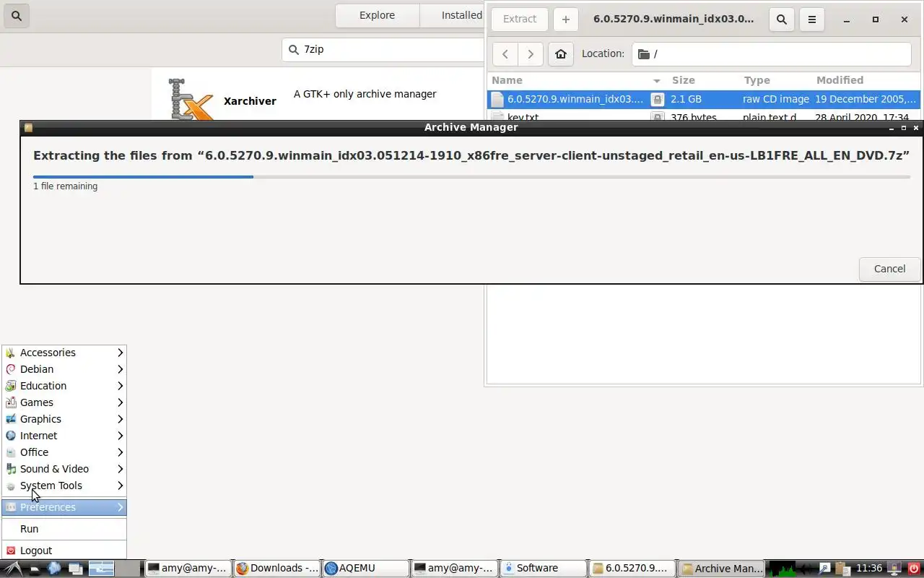
Task: Select the 6.0.5270.9.winmain_idx03 file row
Action: pos(704,99)
